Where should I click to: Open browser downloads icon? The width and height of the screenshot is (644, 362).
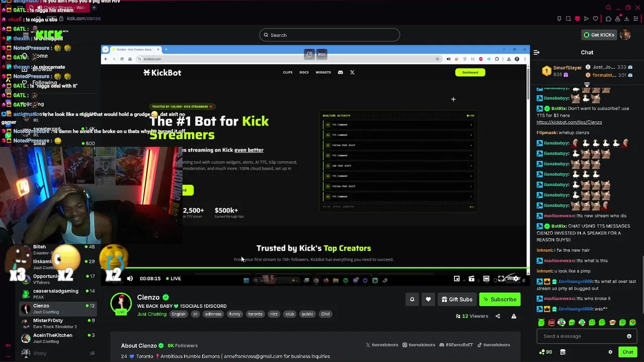point(626,19)
